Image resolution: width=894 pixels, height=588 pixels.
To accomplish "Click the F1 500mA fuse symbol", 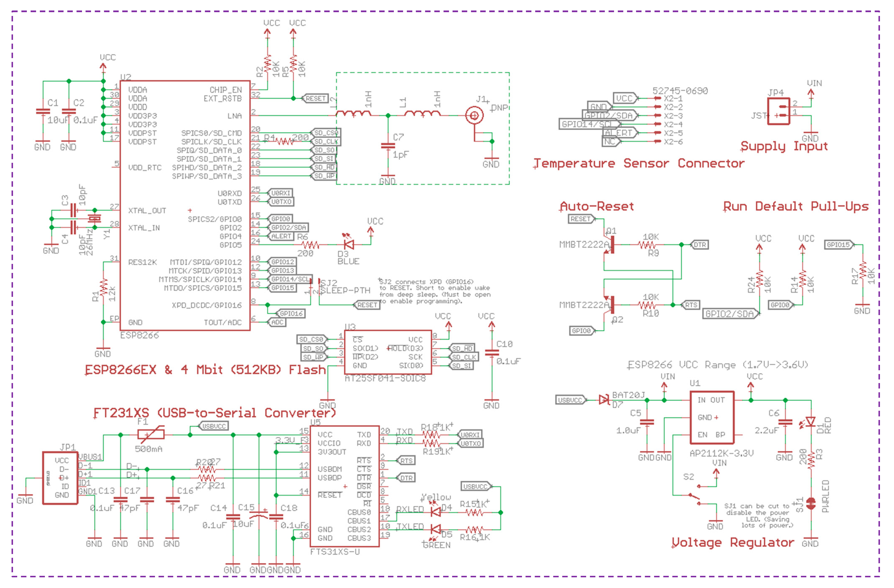I will [x=151, y=435].
